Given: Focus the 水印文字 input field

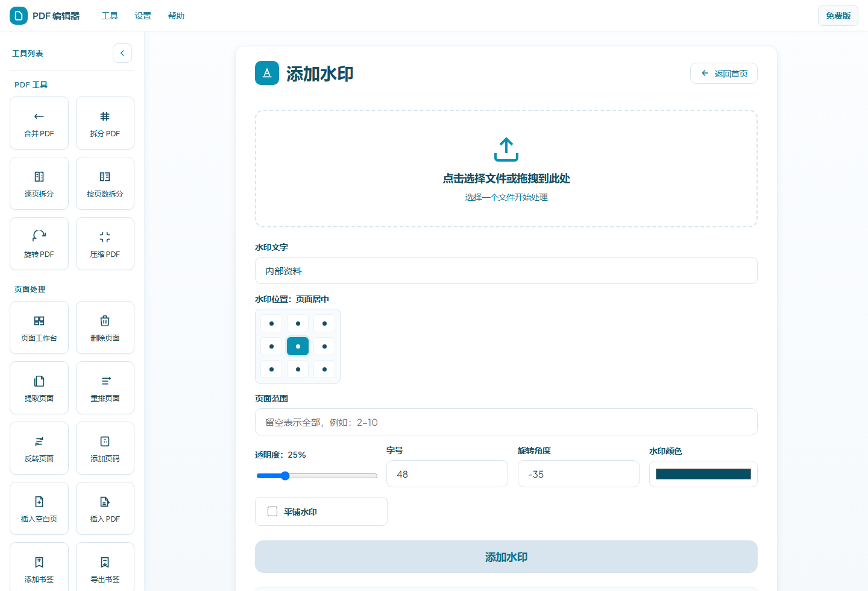Looking at the screenshot, I should pyautogui.click(x=506, y=271).
